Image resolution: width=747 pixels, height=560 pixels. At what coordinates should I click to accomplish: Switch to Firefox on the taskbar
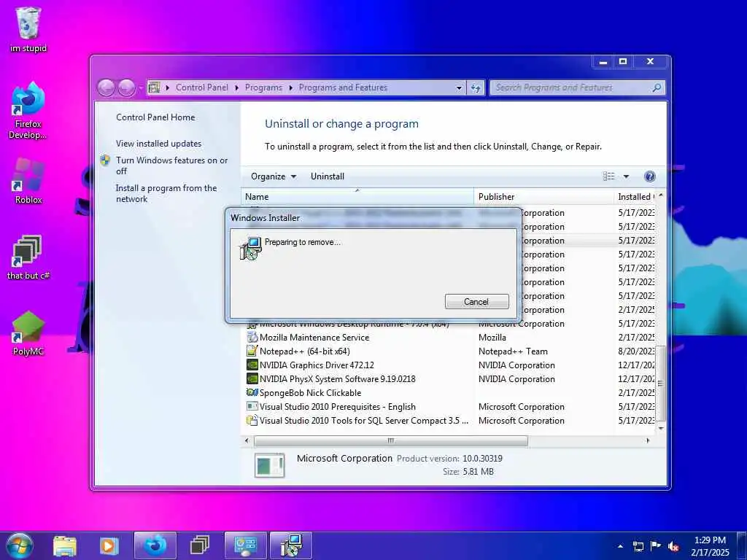[x=155, y=545]
